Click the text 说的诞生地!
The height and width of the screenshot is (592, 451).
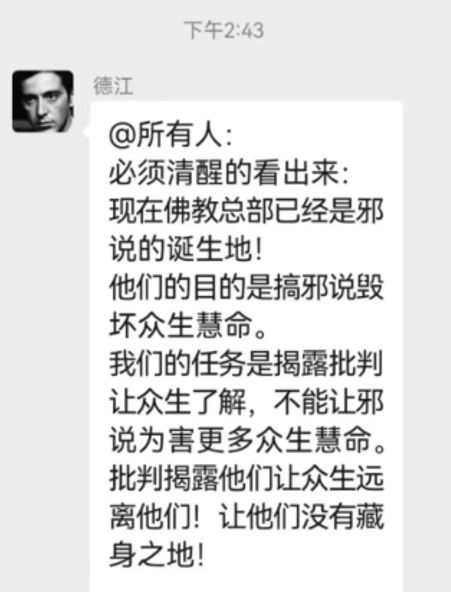tap(186, 250)
